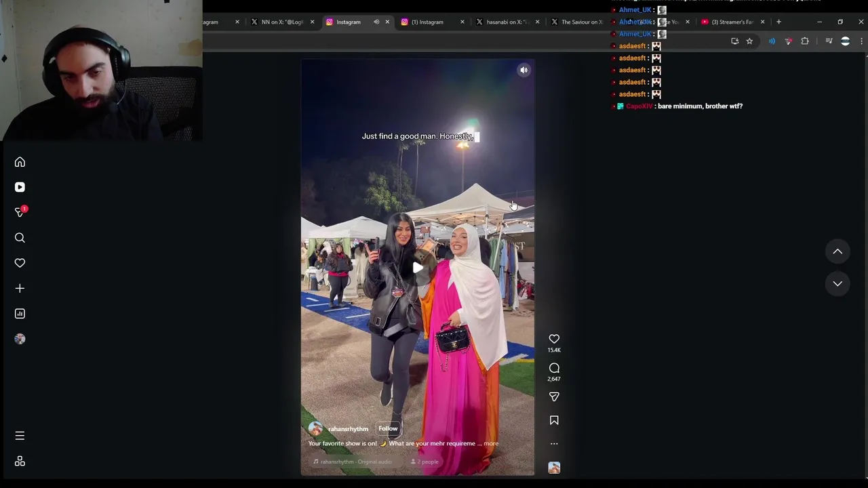Open the Reels icon in sidebar

[20, 187]
